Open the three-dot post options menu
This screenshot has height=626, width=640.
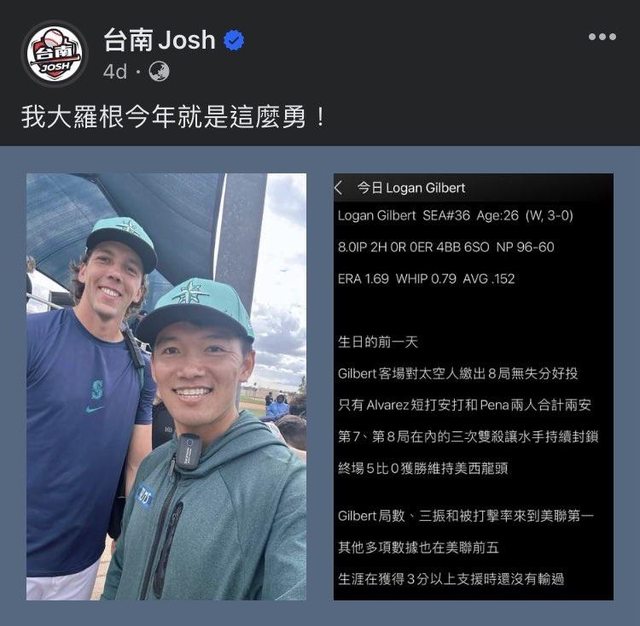[x=602, y=37]
